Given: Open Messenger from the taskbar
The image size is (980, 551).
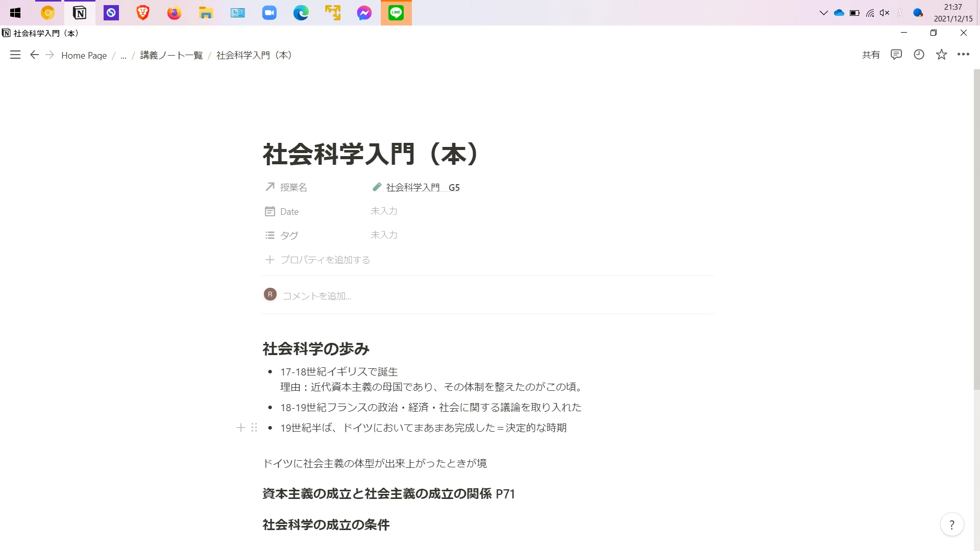Looking at the screenshot, I should coord(364,13).
